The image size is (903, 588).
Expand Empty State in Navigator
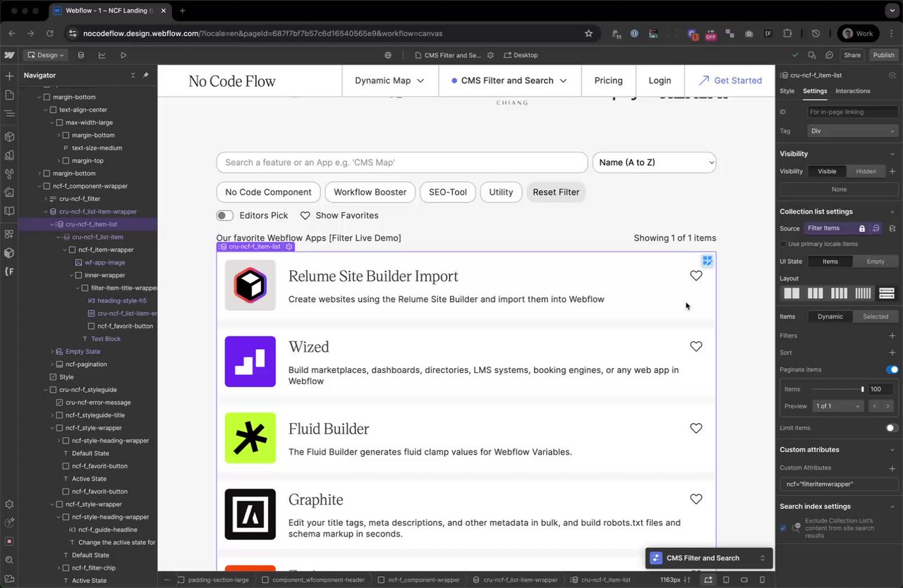[x=52, y=352]
